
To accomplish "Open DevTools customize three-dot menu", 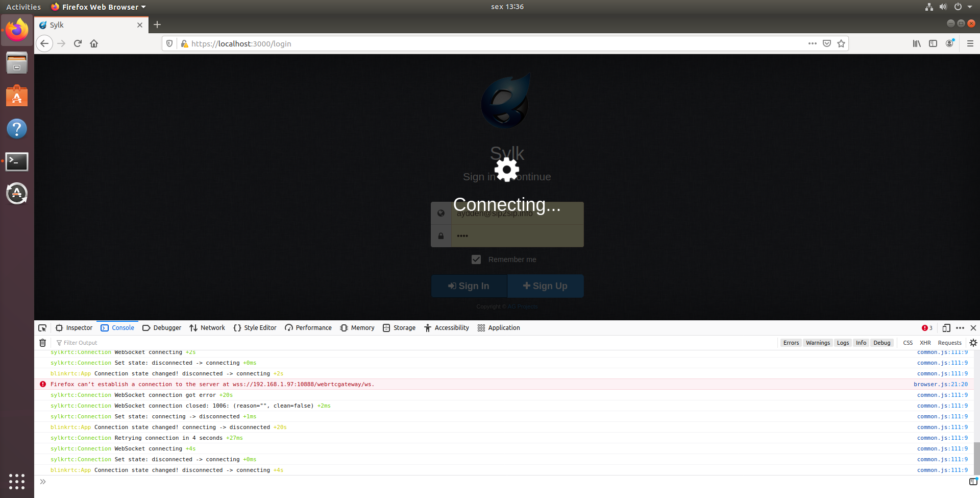I will 960,328.
